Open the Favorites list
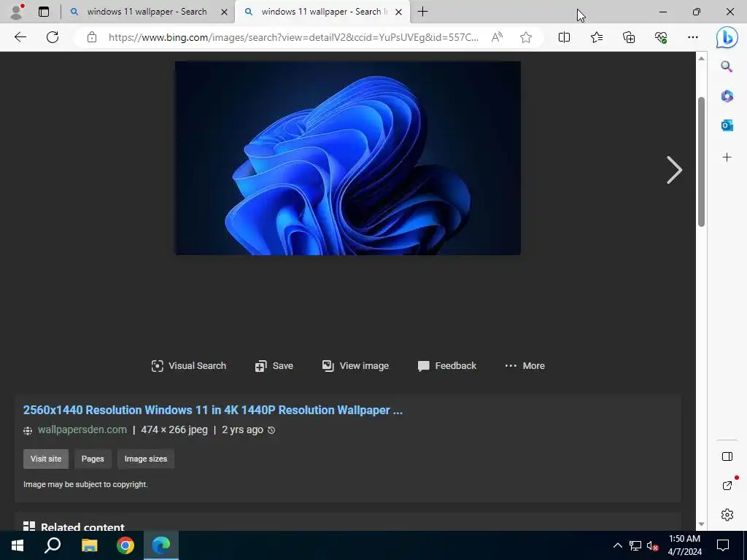747x560 pixels. click(x=597, y=37)
